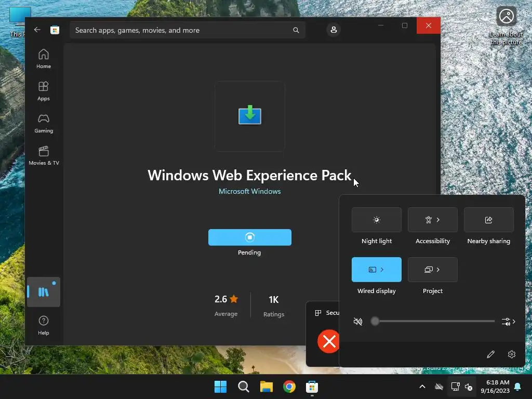Open the Home section
Image resolution: width=532 pixels, height=399 pixels.
tap(44, 59)
